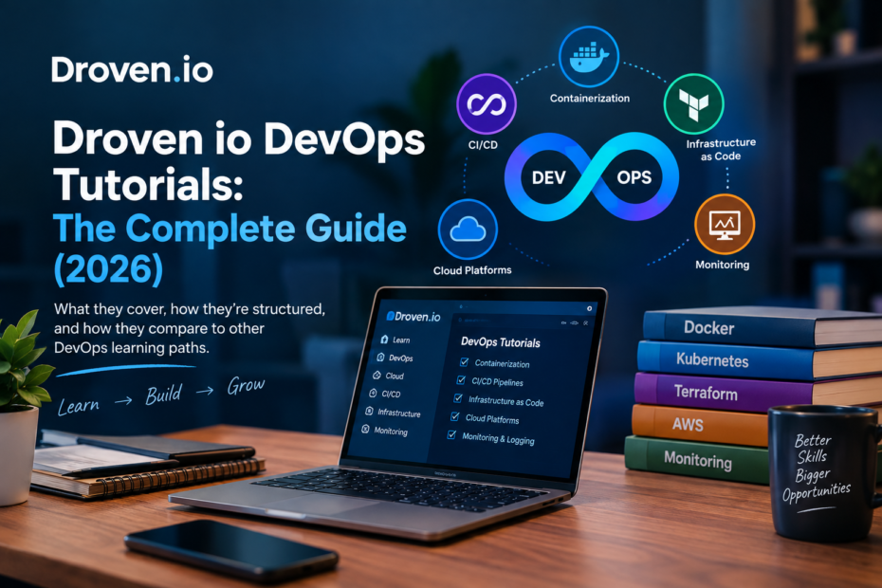This screenshot has width=882, height=588.
Task: Toggle the CI/CD Pipelines checkbox
Action: pyautogui.click(x=461, y=380)
